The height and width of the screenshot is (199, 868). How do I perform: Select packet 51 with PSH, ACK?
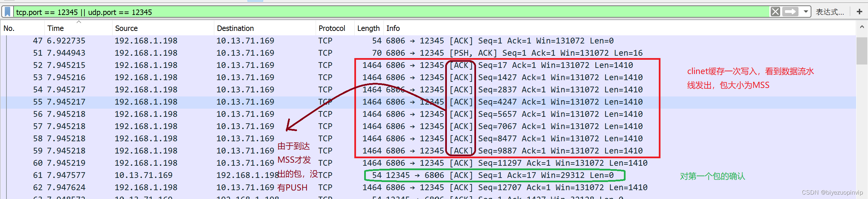pyautogui.click(x=428, y=53)
